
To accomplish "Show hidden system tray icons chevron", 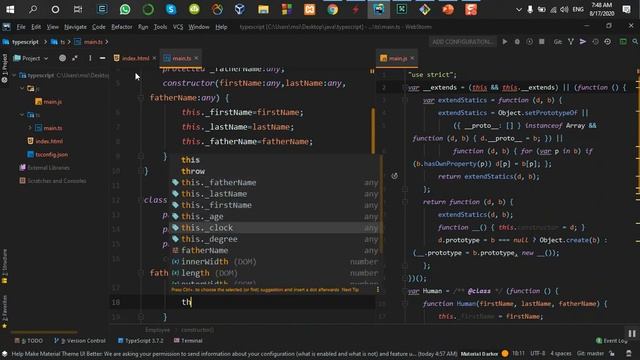I will click(519, 9).
